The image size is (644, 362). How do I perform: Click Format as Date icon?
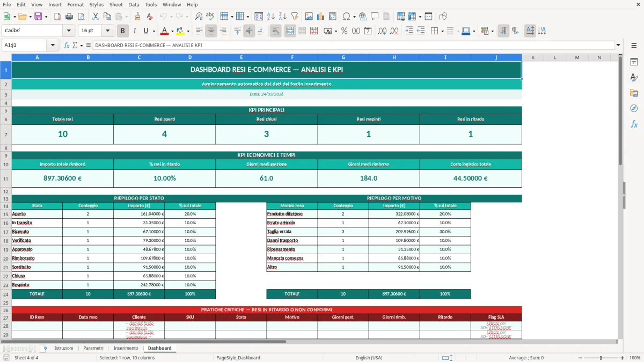point(368,31)
